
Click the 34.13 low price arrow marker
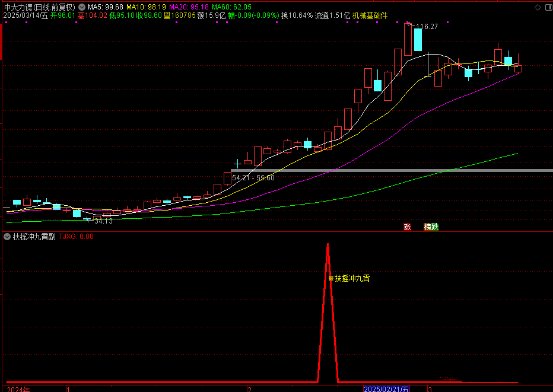click(89, 220)
